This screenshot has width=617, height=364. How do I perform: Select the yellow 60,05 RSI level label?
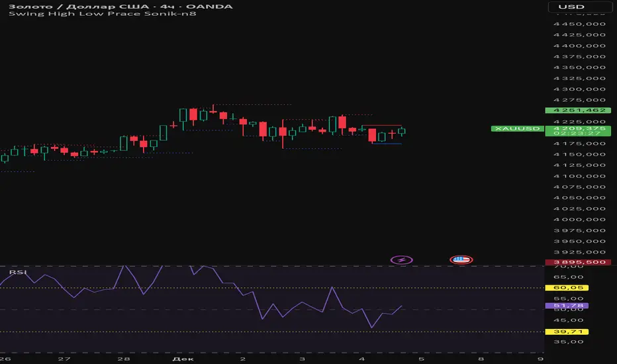pos(567,288)
